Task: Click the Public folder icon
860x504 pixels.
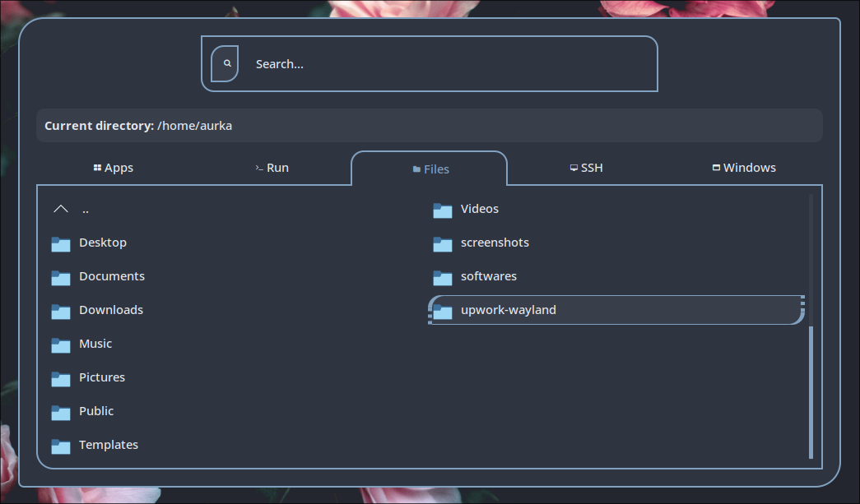Action: [x=61, y=413]
